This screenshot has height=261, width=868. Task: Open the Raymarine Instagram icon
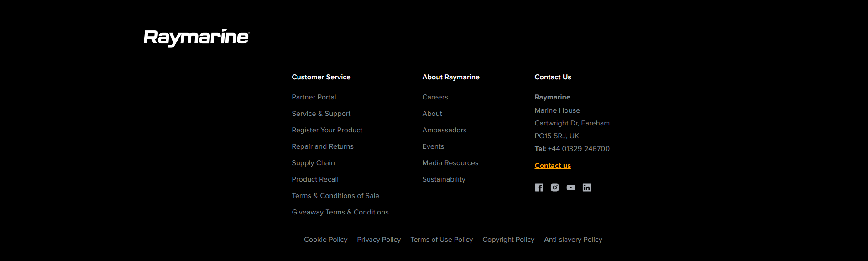(x=555, y=188)
